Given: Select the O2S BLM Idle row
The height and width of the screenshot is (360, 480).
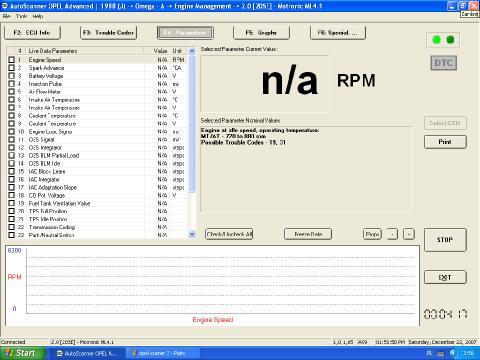Looking at the screenshot, I should (97, 163).
